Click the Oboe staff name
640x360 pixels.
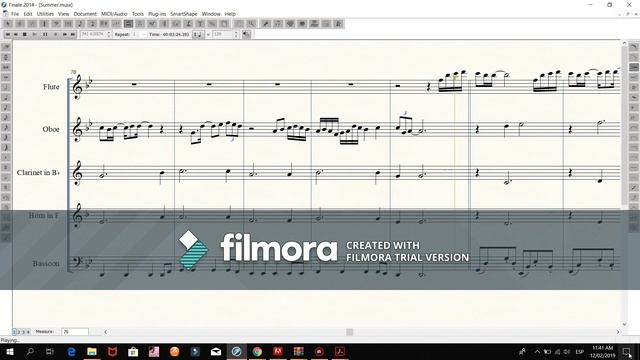[x=51, y=129]
